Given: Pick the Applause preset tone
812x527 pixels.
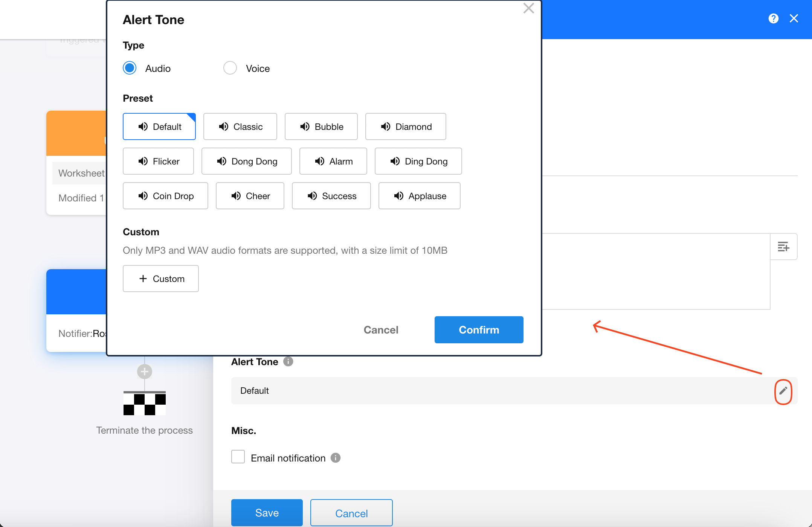Looking at the screenshot, I should pyautogui.click(x=419, y=196).
